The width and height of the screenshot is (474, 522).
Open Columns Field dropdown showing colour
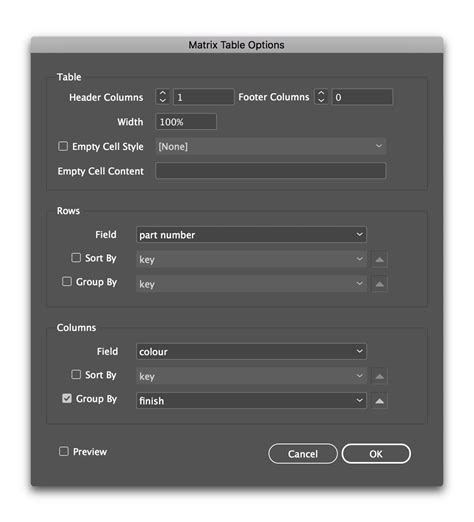(x=251, y=351)
